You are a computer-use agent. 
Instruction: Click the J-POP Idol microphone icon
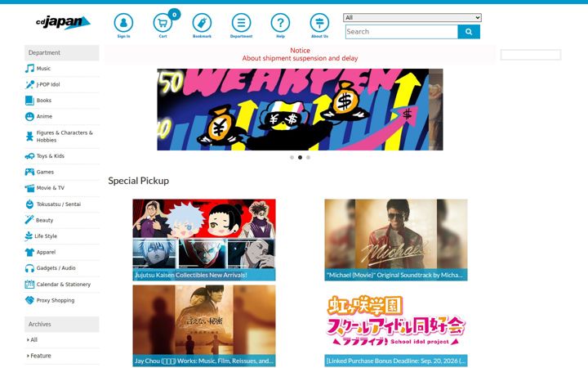pos(29,84)
